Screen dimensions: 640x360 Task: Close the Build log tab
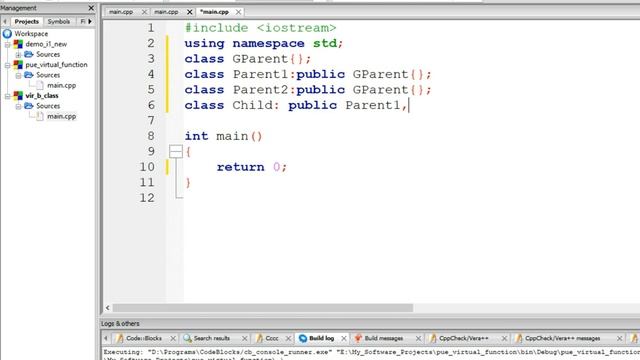tap(344, 338)
